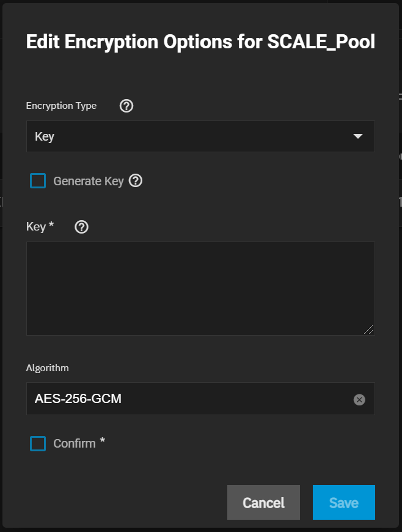The image size is (402, 532).
Task: Click the Cancel button
Action: tap(263, 502)
